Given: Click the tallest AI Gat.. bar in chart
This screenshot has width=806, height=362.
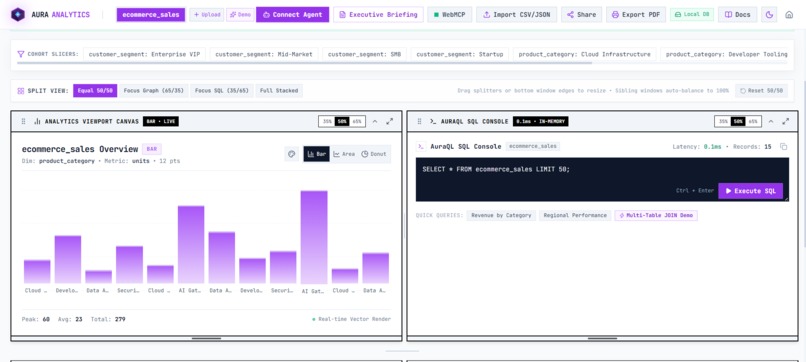Looking at the screenshot, I should pos(314,237).
